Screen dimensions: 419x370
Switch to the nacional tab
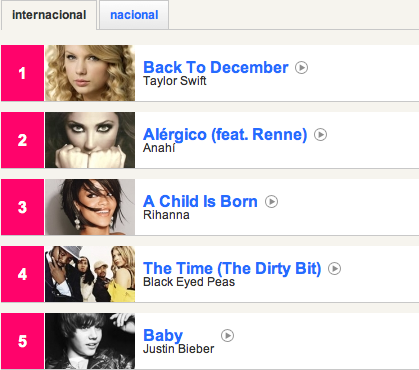click(x=134, y=15)
